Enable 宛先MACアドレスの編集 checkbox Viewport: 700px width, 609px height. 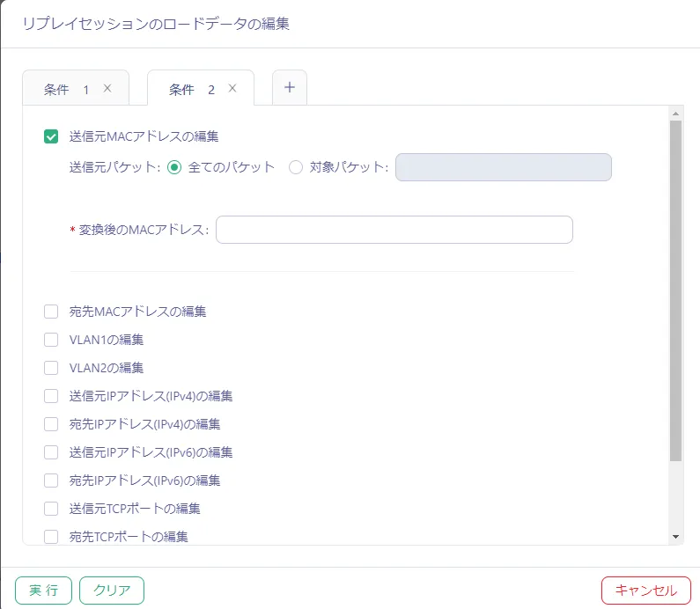51,312
